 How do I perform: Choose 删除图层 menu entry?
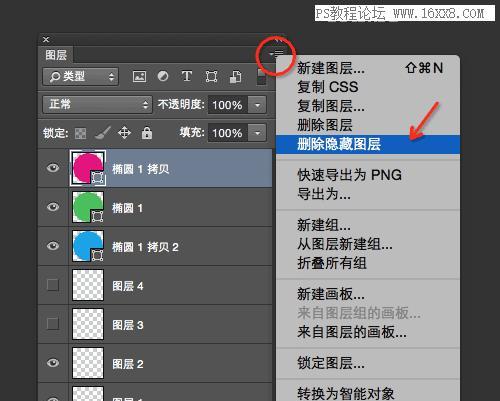368,125
